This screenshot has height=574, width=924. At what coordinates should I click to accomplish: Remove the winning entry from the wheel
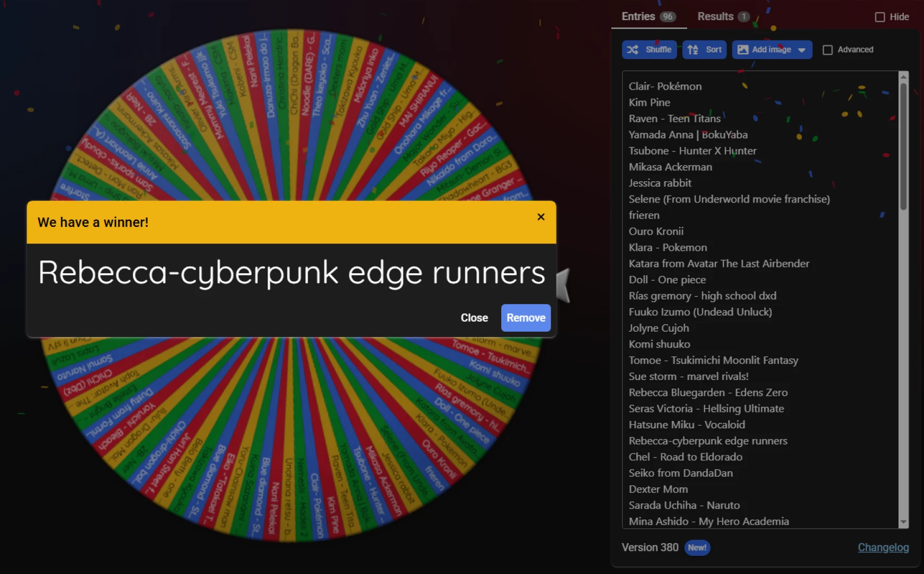tap(526, 318)
